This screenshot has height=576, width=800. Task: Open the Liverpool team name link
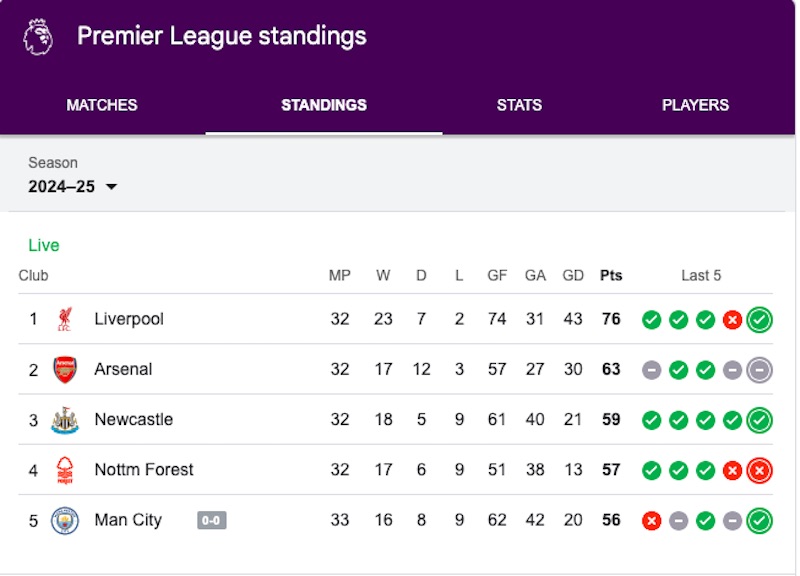point(129,319)
